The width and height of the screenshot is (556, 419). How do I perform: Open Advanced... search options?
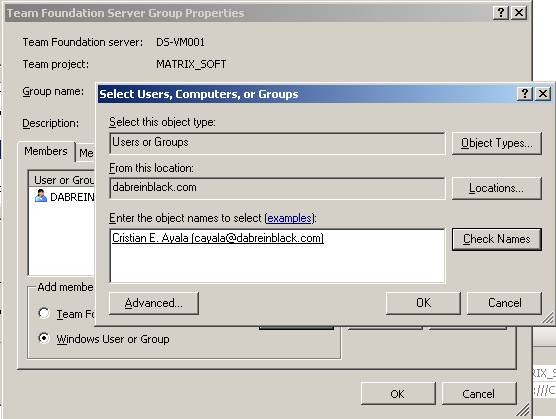(x=154, y=303)
